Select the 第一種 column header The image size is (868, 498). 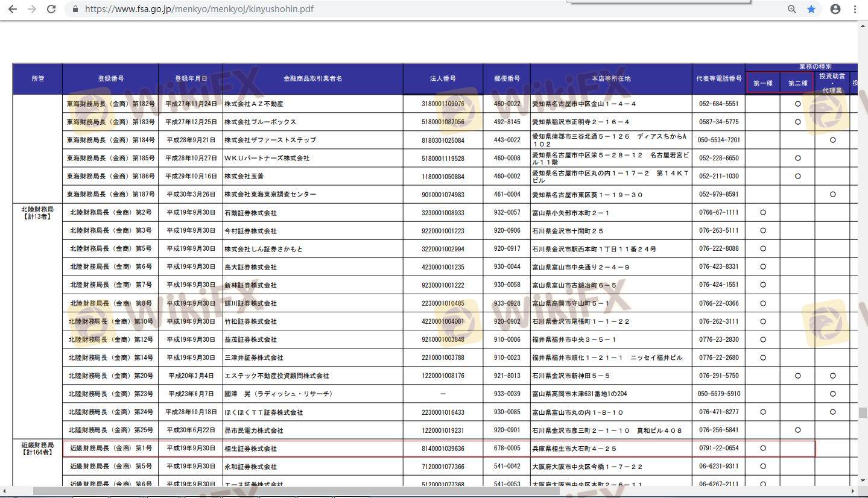point(763,83)
